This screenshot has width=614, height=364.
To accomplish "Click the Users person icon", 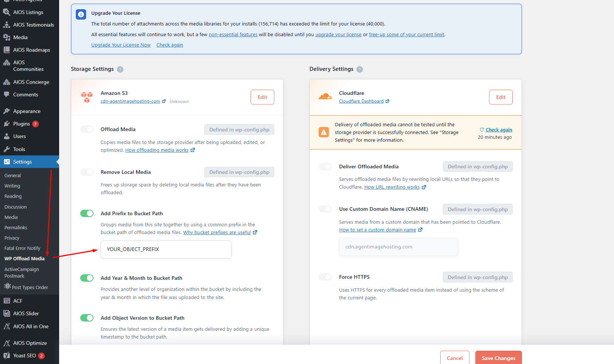I will pyautogui.click(x=7, y=136).
